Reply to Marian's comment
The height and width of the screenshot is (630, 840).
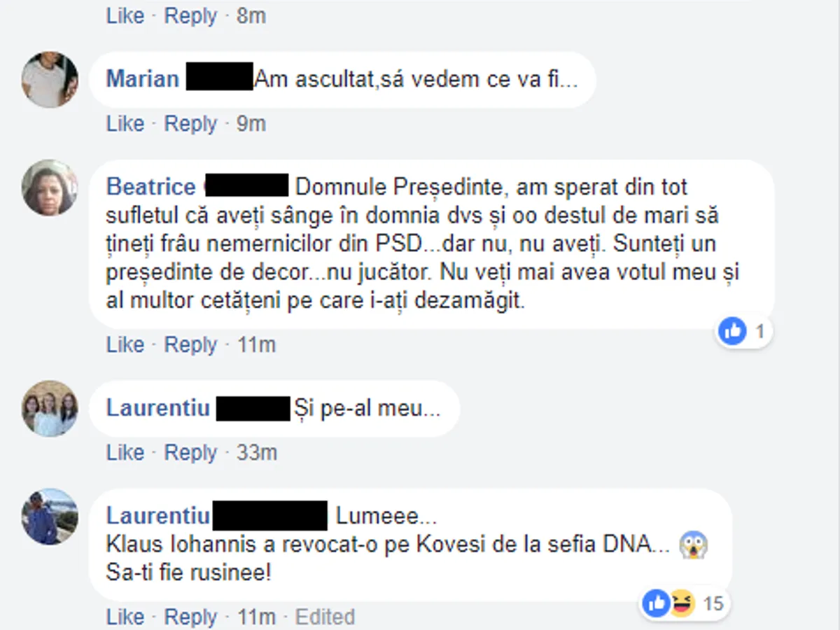click(190, 124)
